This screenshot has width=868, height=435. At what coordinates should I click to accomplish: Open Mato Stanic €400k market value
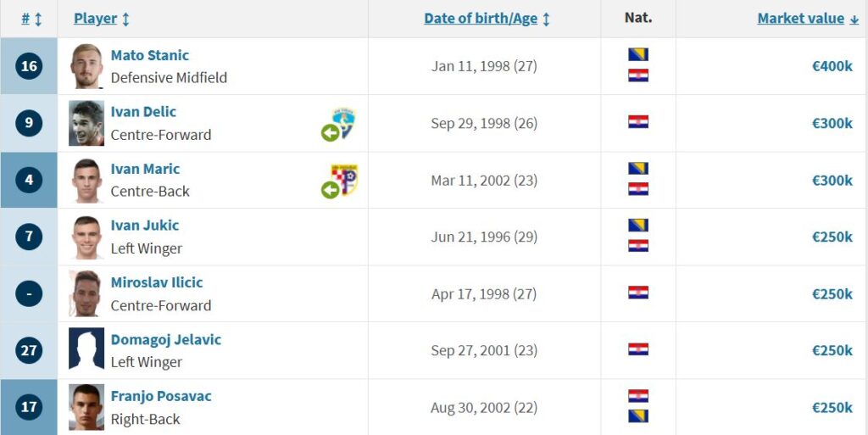(x=832, y=66)
